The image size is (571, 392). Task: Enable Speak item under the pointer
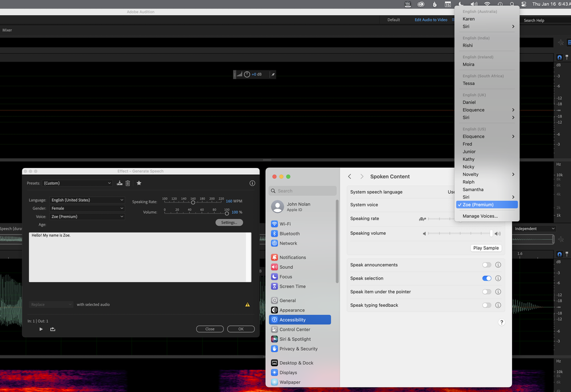486,291
